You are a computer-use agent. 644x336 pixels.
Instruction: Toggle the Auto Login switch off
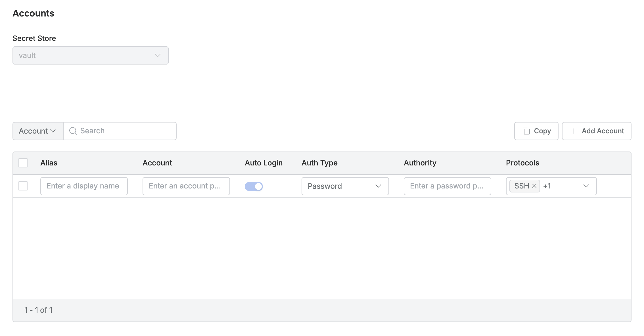[x=254, y=186]
